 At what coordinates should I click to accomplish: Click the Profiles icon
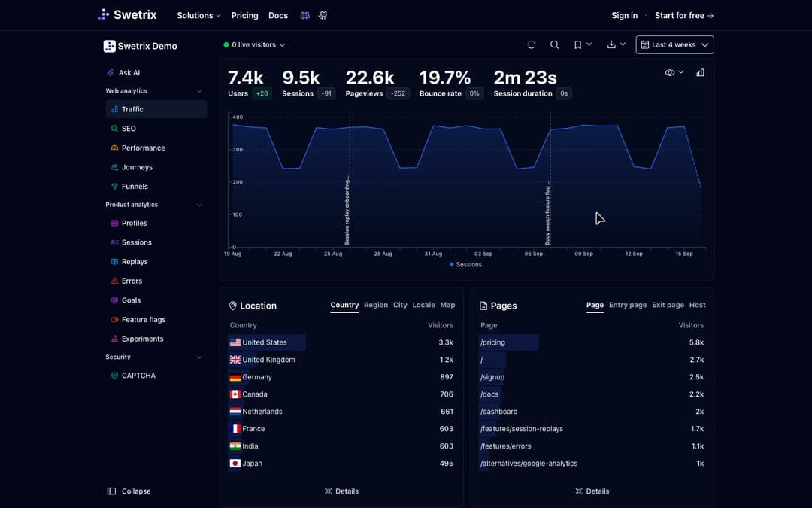114,223
